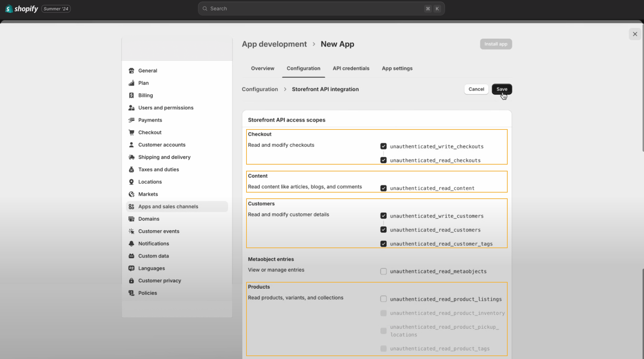Click "Storefront API access scopes" heading

click(287, 120)
